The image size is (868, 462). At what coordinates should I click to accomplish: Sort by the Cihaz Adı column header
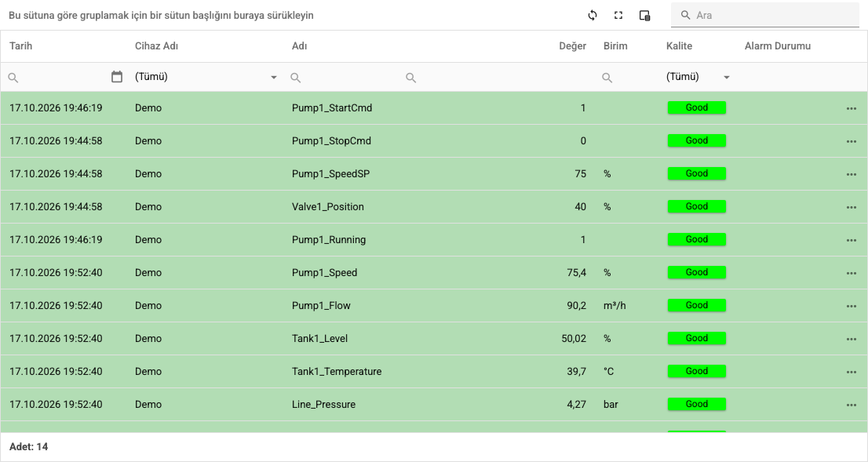click(x=157, y=46)
